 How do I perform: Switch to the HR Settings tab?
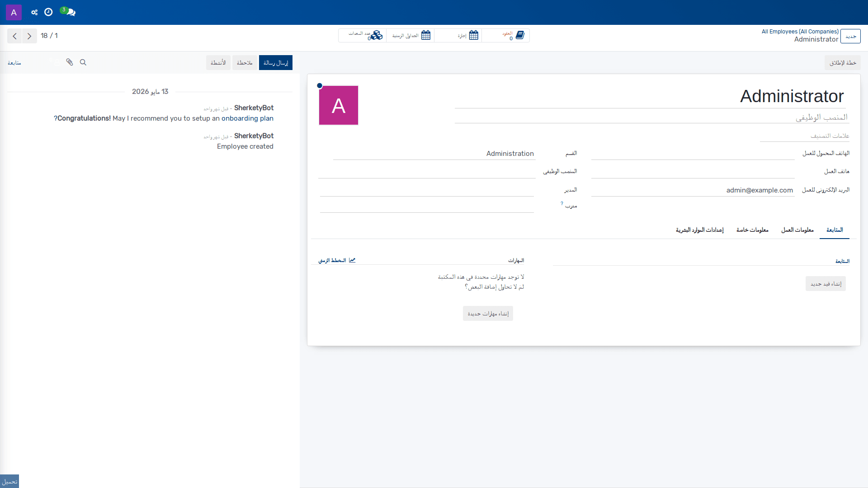[699, 230]
